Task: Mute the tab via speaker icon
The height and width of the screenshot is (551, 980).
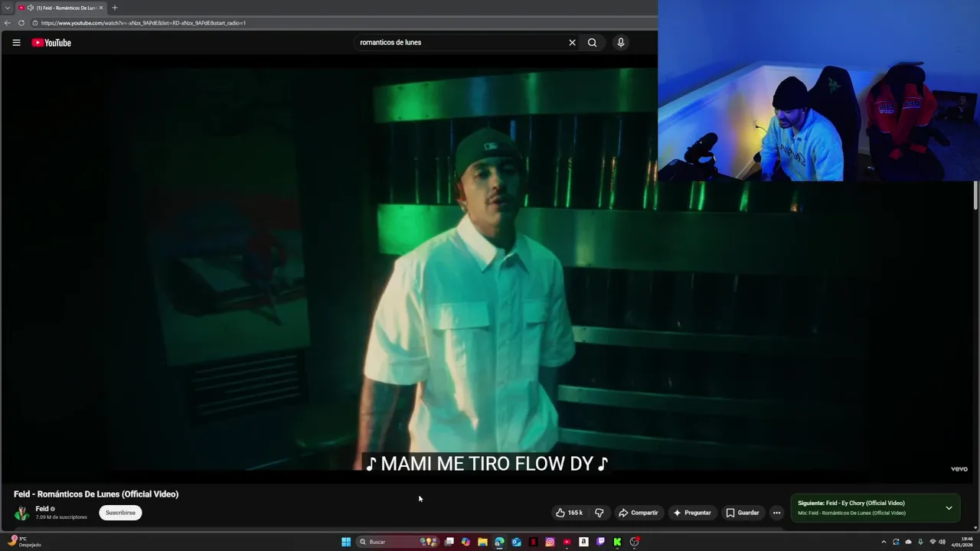Action: 30,8
